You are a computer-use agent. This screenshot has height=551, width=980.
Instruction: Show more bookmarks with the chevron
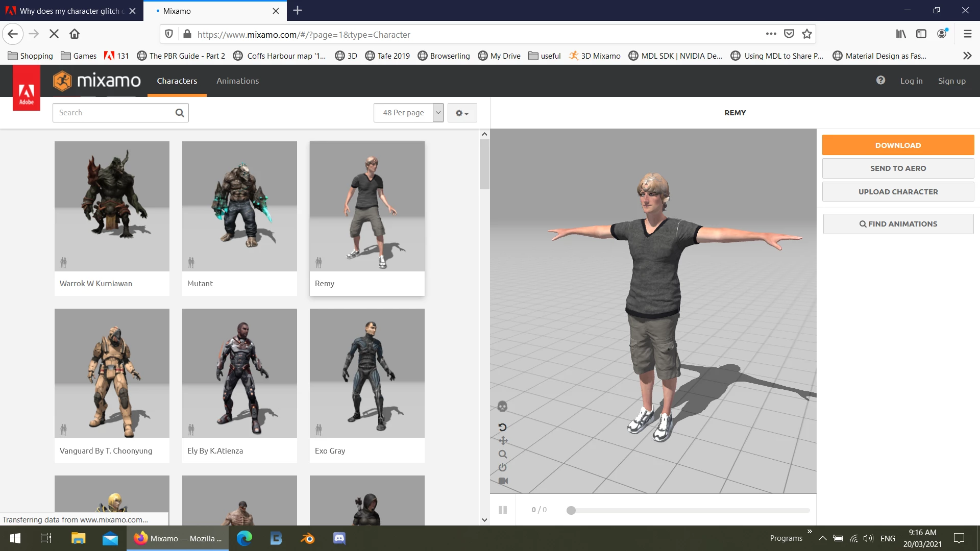pyautogui.click(x=967, y=56)
